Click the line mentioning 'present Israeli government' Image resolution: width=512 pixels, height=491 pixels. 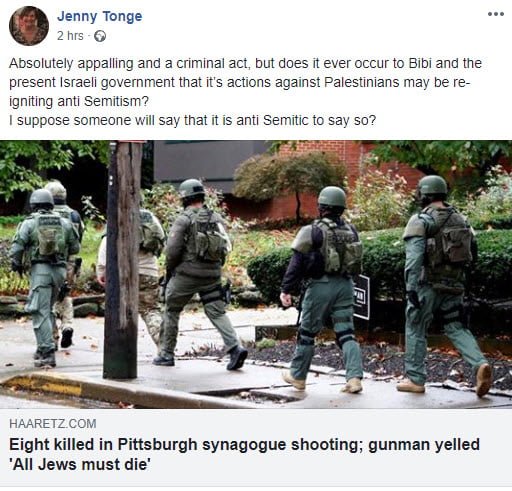239,82
